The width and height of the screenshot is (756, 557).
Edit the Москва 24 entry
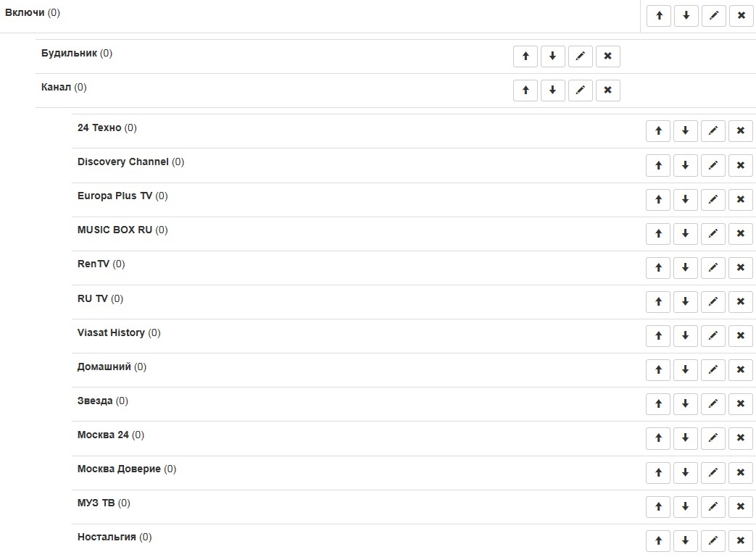713,438
